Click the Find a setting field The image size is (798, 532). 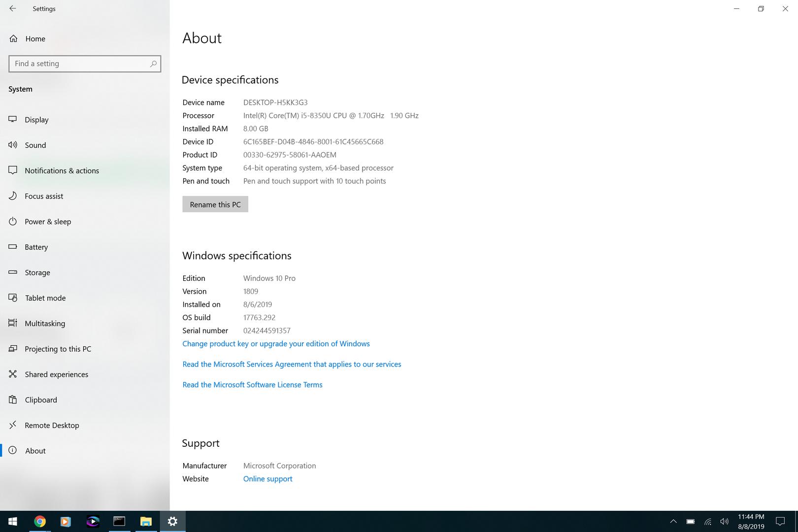[x=85, y=64]
